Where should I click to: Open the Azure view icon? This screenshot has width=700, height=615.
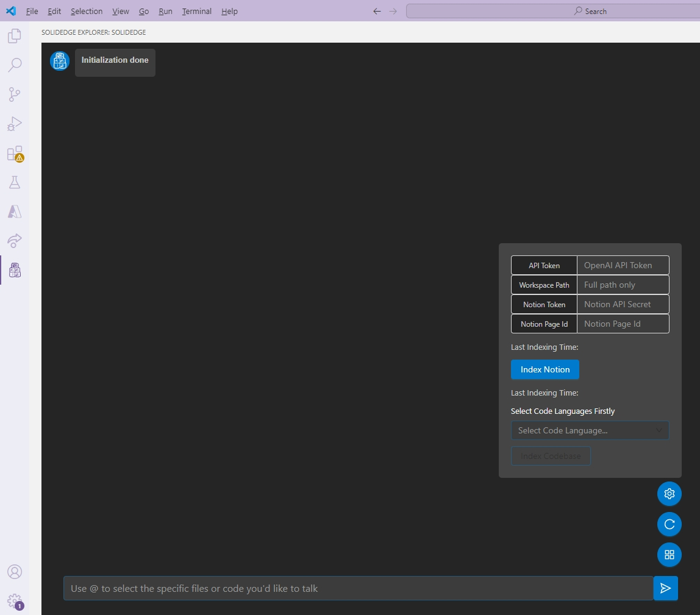pos(15,212)
